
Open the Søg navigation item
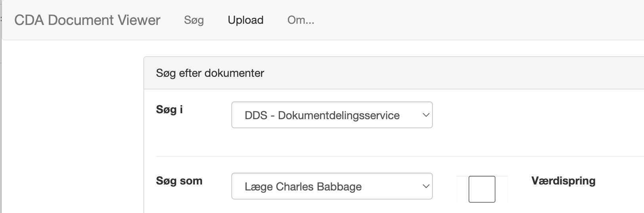pyautogui.click(x=194, y=20)
